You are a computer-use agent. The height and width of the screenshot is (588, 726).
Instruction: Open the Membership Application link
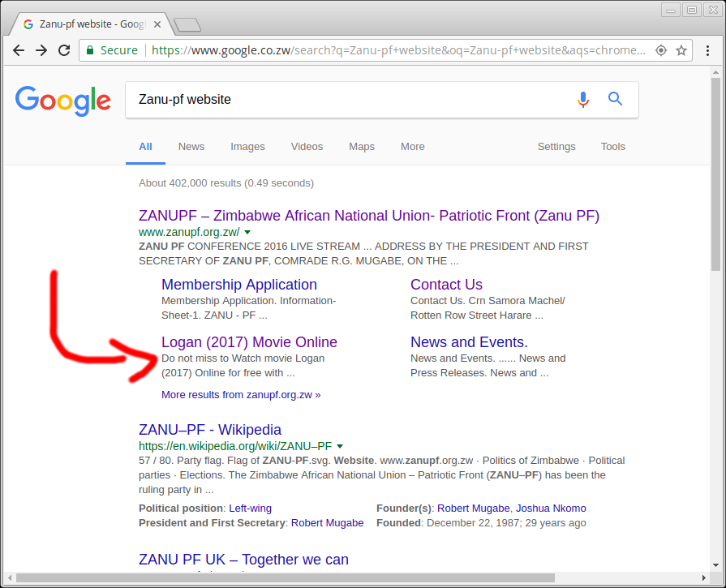[x=238, y=285]
